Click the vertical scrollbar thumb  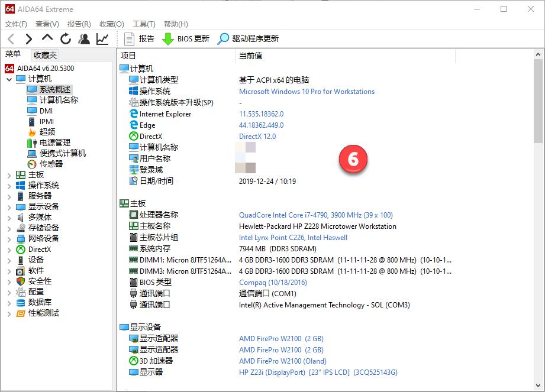click(x=538, y=101)
